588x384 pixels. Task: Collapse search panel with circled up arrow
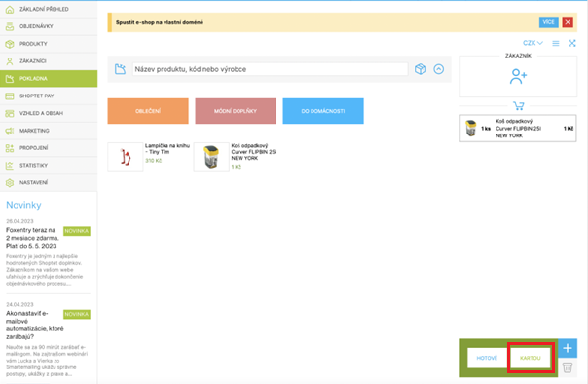click(439, 69)
